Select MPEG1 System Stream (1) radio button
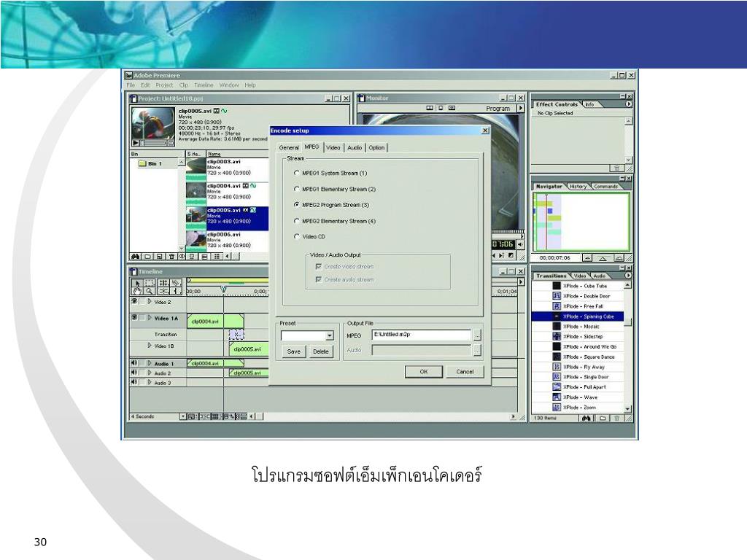Image resolution: width=747 pixels, height=560 pixels. 297,173
